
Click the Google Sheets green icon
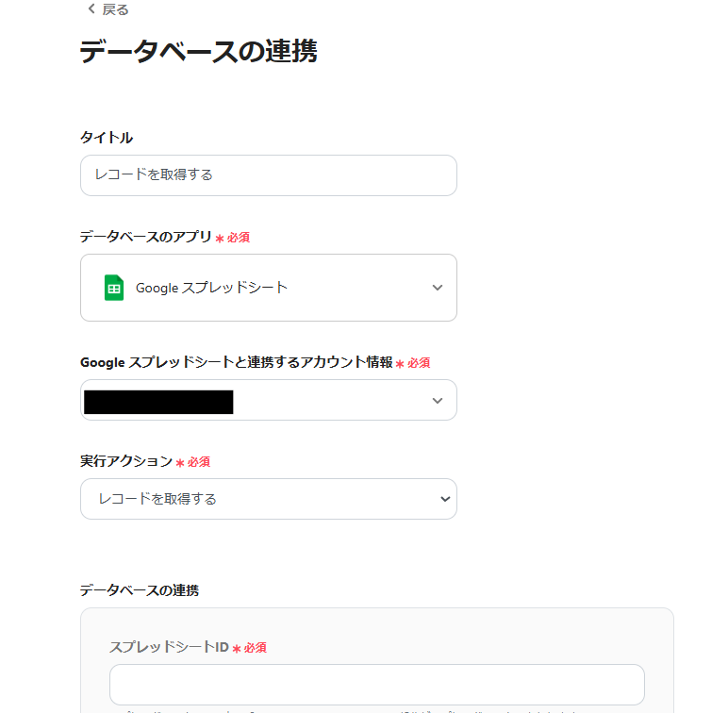point(114,288)
